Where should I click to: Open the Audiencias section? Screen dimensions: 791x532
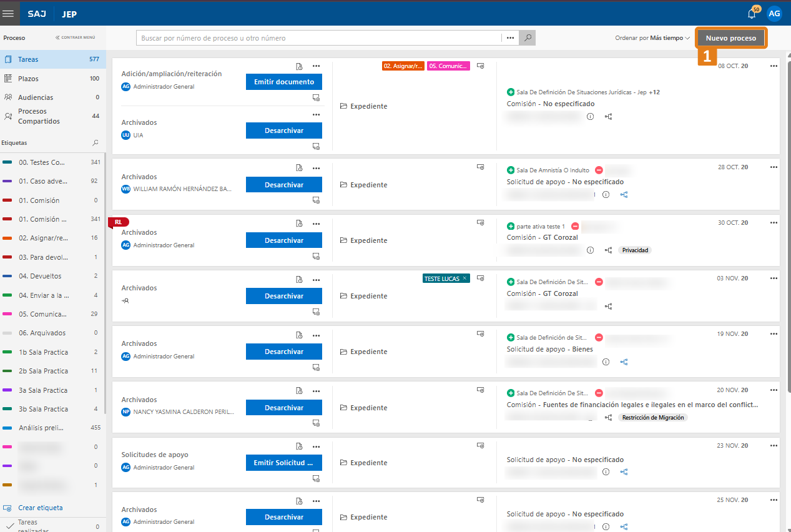[x=36, y=97]
